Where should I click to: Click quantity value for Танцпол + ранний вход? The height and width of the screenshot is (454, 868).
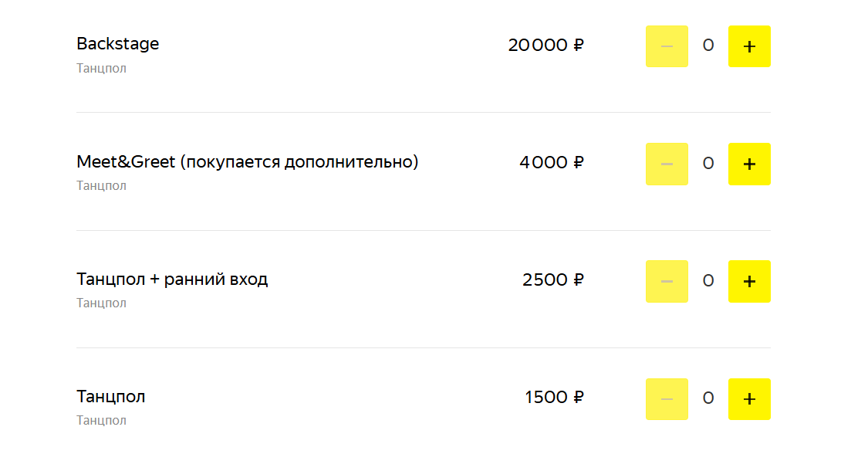[x=708, y=280]
